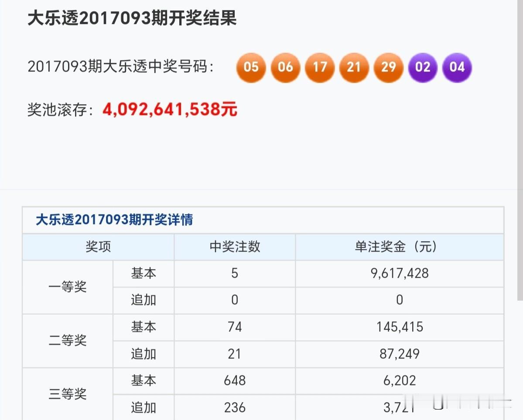Click the last orange front-zone ball
This screenshot has width=523, height=420.
pos(388,68)
